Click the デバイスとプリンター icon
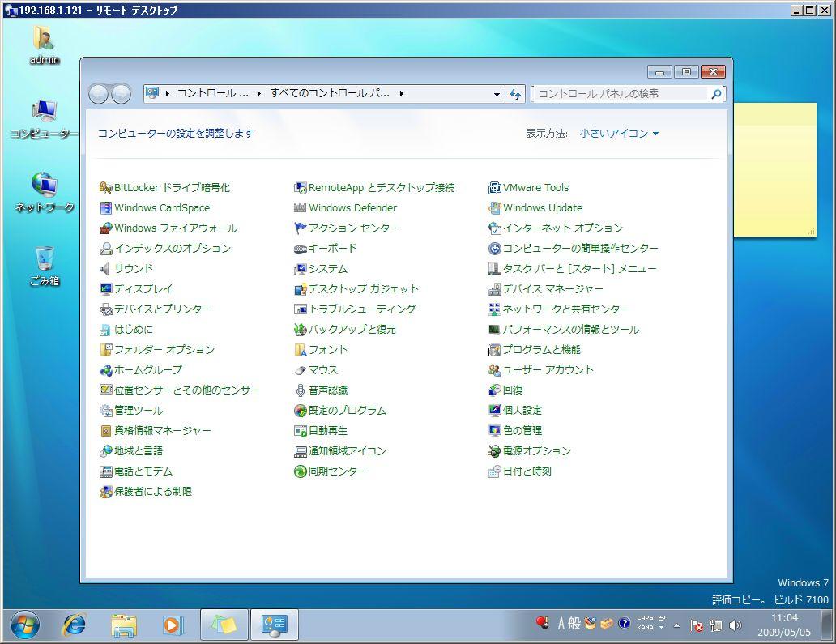The width and height of the screenshot is (836, 644). point(105,309)
